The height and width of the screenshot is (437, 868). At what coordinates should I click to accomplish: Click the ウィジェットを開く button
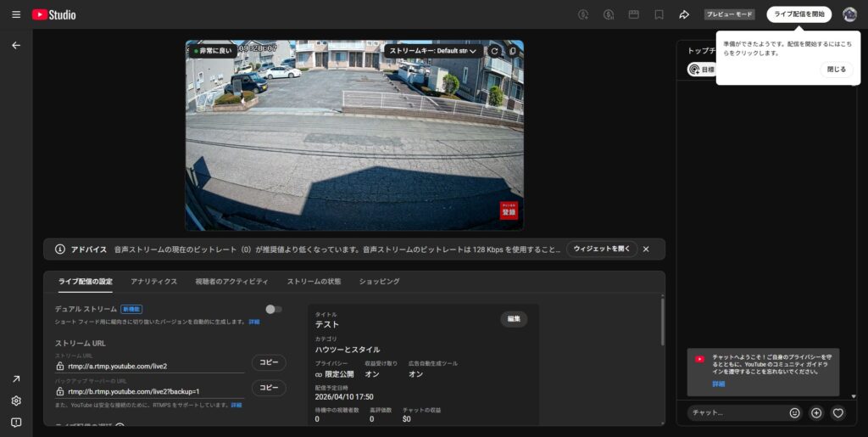pos(602,249)
